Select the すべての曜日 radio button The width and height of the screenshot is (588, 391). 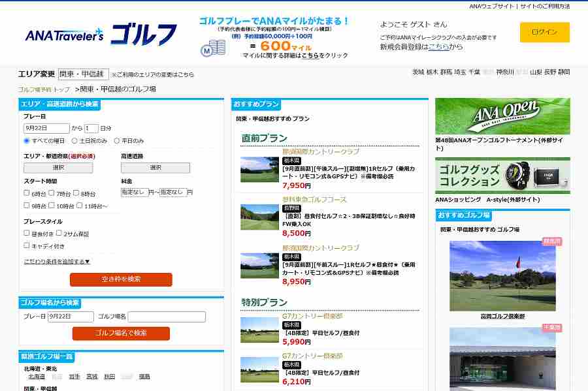[27, 141]
